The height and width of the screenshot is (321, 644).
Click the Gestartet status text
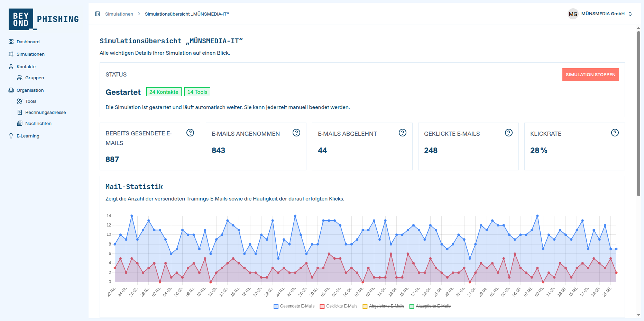tap(123, 92)
